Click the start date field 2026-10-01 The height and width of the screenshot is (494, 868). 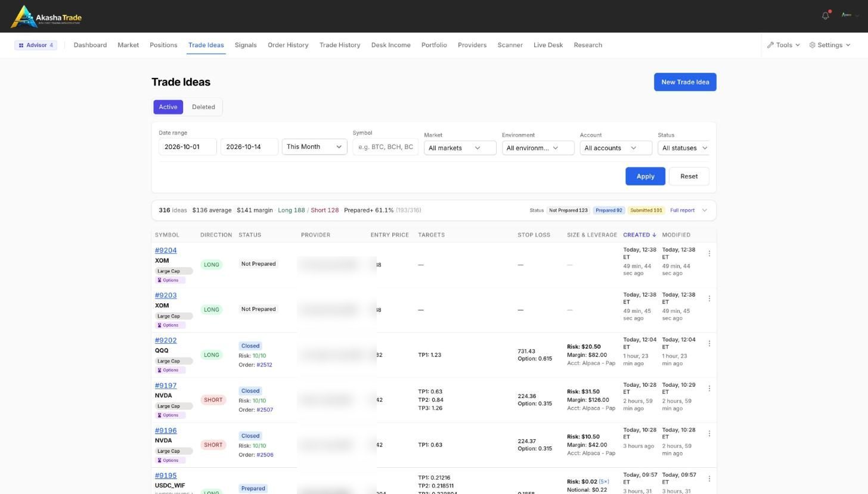click(x=188, y=147)
